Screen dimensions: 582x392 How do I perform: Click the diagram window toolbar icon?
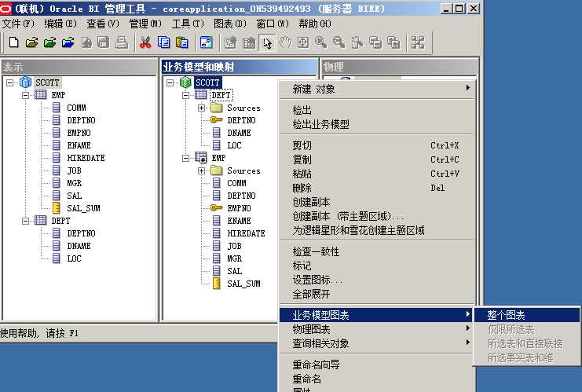(x=206, y=42)
